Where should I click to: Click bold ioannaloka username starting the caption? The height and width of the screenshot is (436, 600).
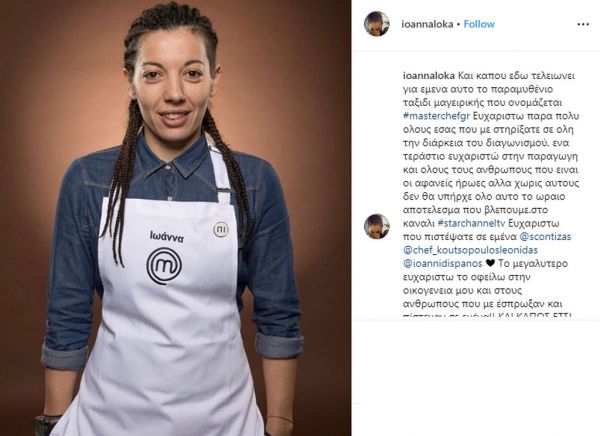429,75
